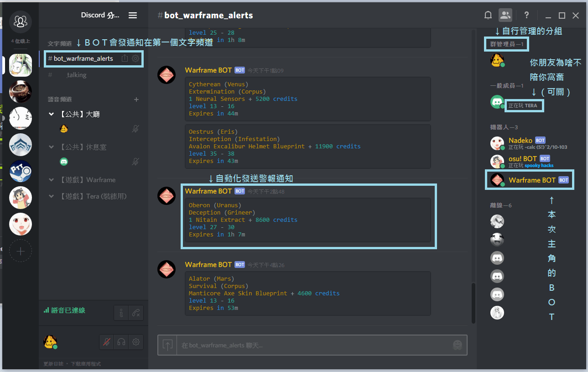The image size is (588, 372).
Task: Click muted mic icon of user in 【公共】大廳
Action: click(135, 129)
